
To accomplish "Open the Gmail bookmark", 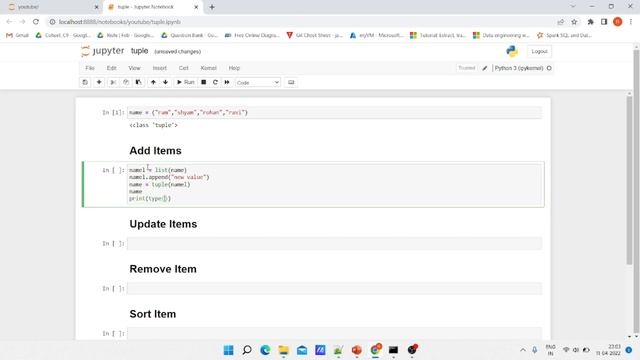I will (18, 36).
